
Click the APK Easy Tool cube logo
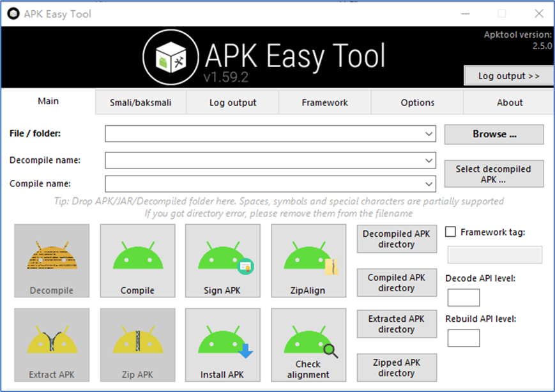coord(171,57)
